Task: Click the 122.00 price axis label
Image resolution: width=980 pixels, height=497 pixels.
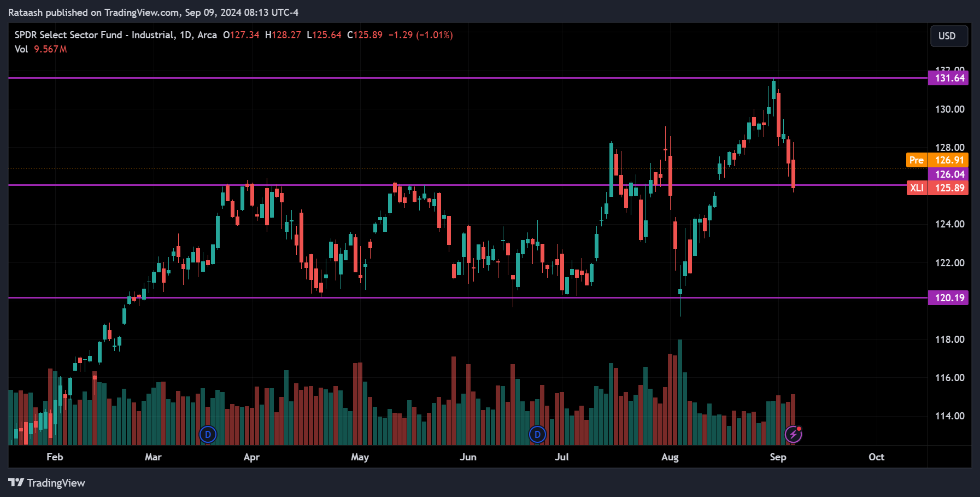Action: tap(949, 263)
